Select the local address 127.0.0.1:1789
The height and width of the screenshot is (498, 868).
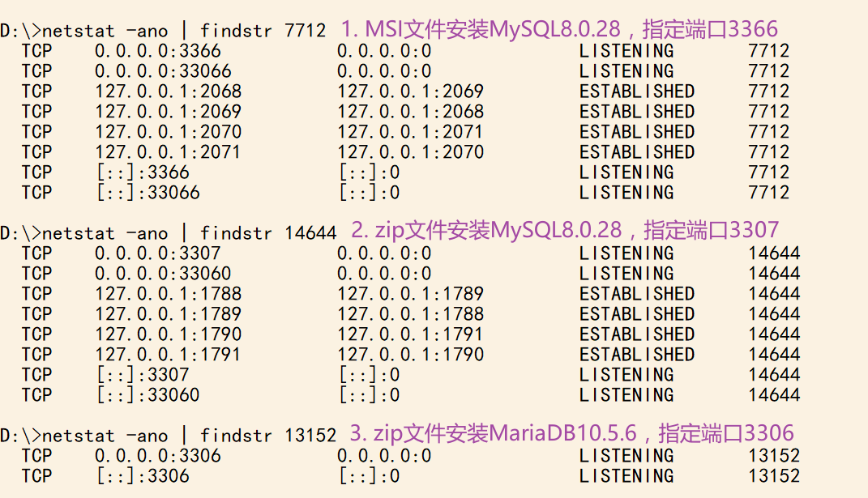(x=169, y=314)
